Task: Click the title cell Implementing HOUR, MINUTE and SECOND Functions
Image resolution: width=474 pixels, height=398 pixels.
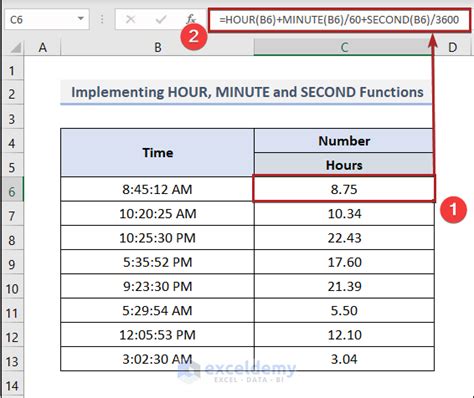Action: click(x=247, y=92)
